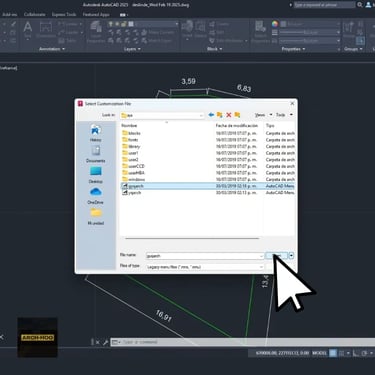Click the Open button in the dialog

click(277, 256)
